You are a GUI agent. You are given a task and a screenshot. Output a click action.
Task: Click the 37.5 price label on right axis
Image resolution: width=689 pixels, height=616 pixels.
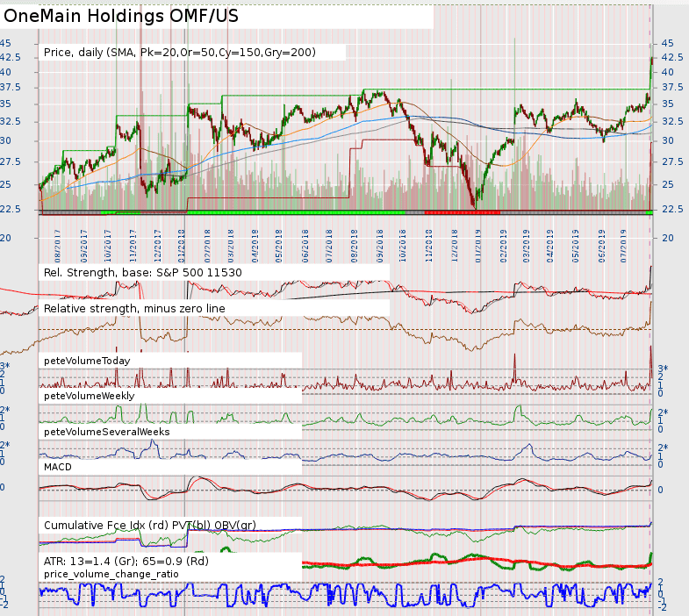672,88
